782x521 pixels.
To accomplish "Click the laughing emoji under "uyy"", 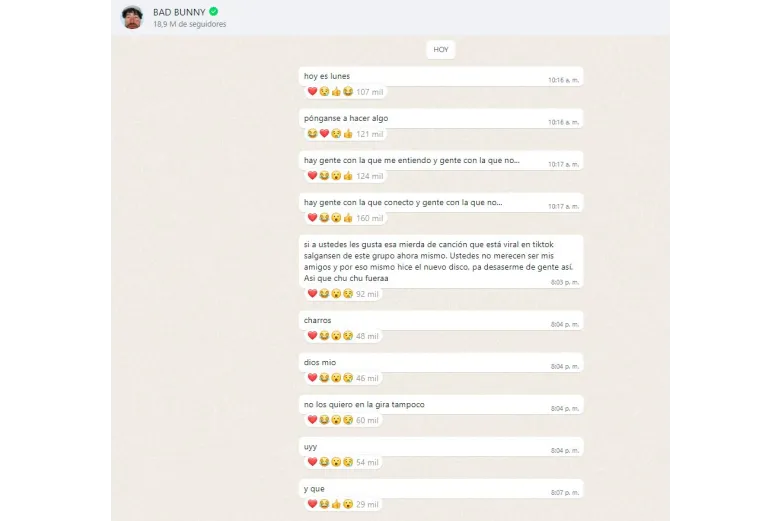I will tap(324, 462).
